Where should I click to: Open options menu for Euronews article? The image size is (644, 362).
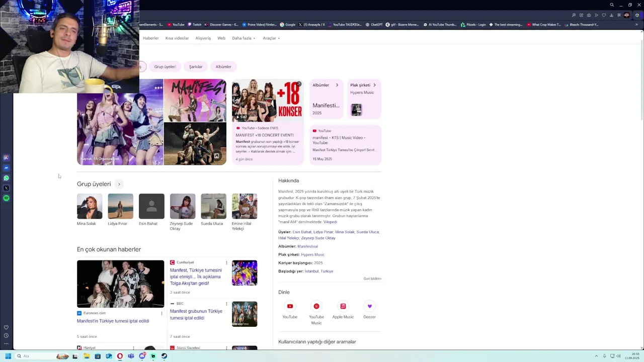[162, 313]
